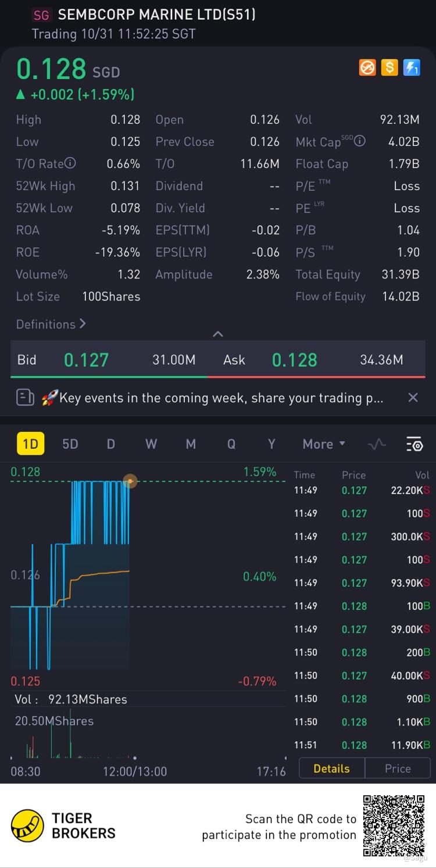The height and width of the screenshot is (868, 436).
Task: Tap the indicator waveform icon
Action: pos(377,444)
